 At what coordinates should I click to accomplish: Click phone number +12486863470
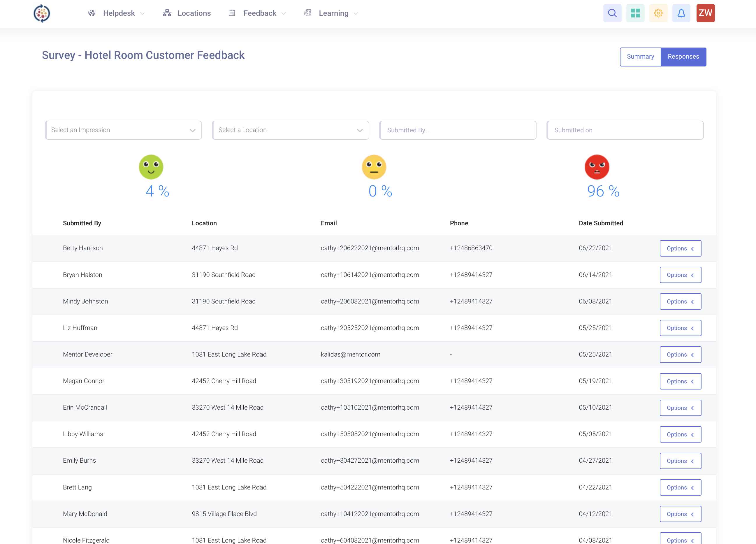471,248
